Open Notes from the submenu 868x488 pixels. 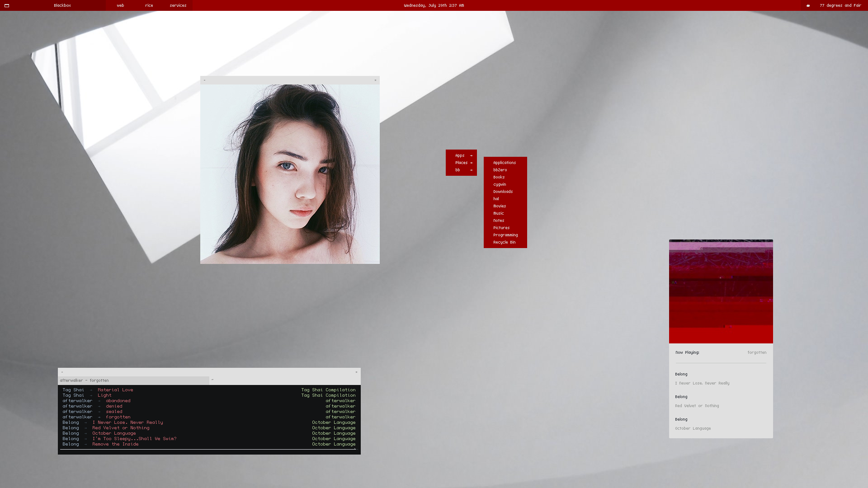[505, 221]
